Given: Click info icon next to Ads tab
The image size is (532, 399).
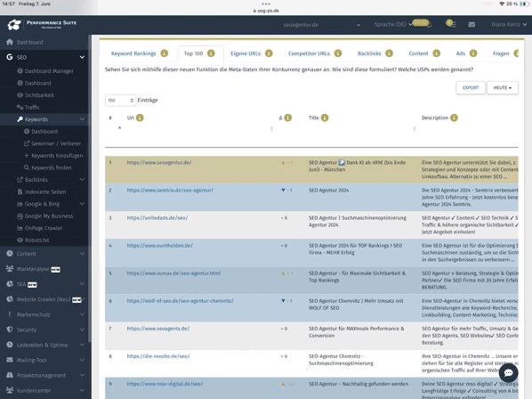Looking at the screenshot, I should [473, 53].
